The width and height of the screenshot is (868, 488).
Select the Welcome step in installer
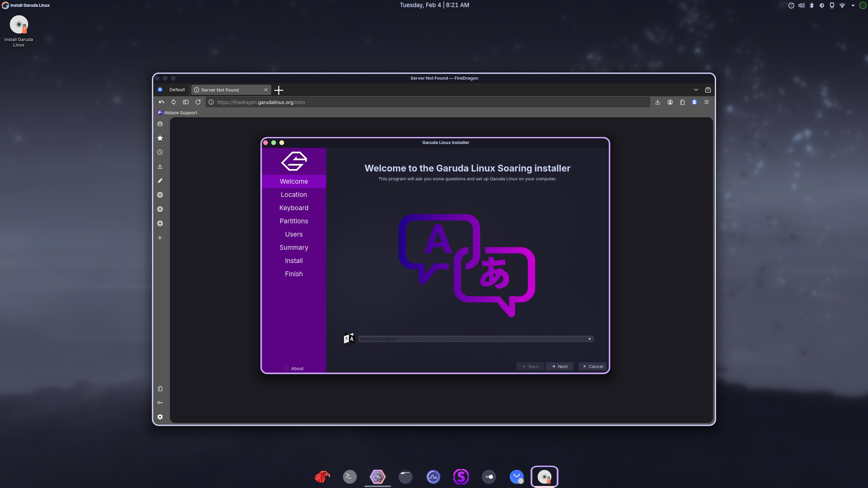point(294,181)
